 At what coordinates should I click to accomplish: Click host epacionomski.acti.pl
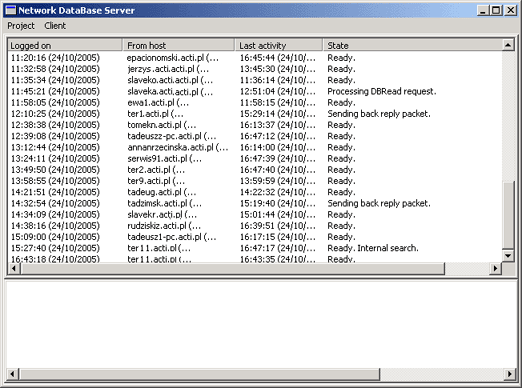click(x=173, y=58)
